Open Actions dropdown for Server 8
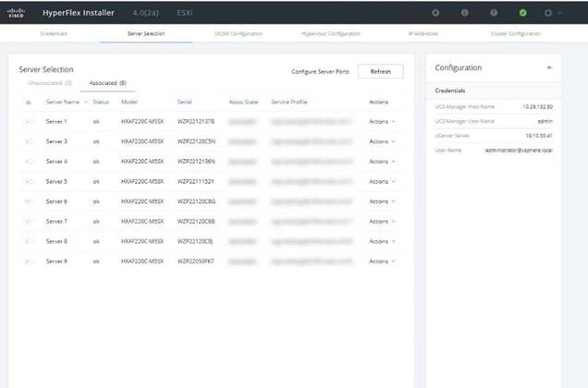This screenshot has height=388, width=588. 382,241
